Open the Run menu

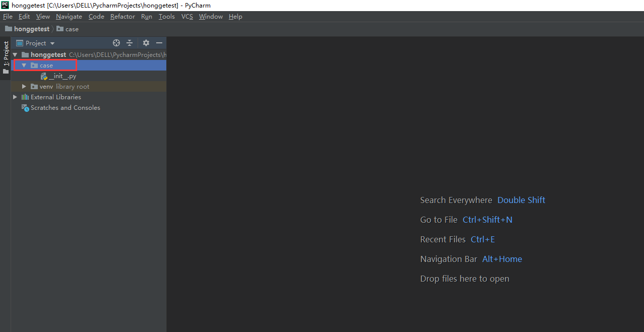pyautogui.click(x=147, y=17)
